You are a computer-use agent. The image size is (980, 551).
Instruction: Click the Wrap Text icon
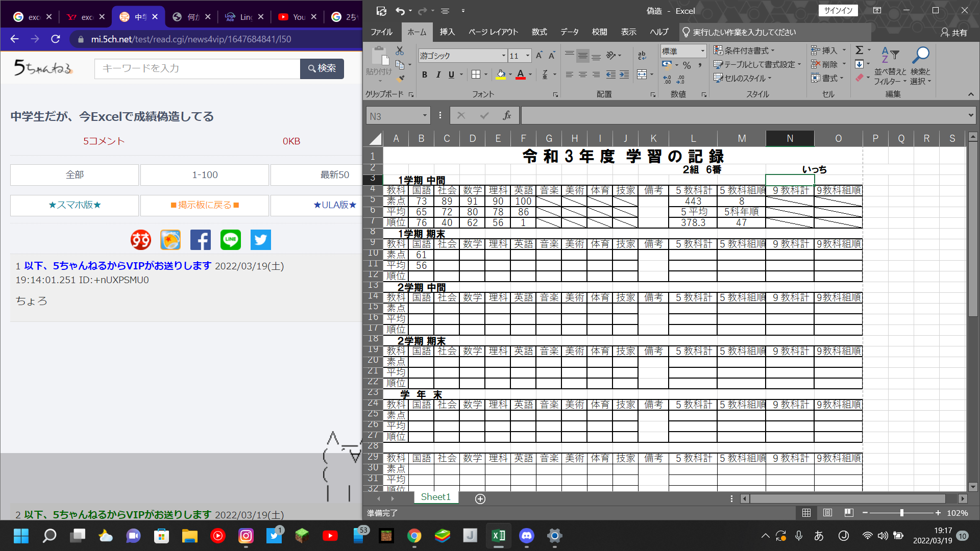[642, 55]
